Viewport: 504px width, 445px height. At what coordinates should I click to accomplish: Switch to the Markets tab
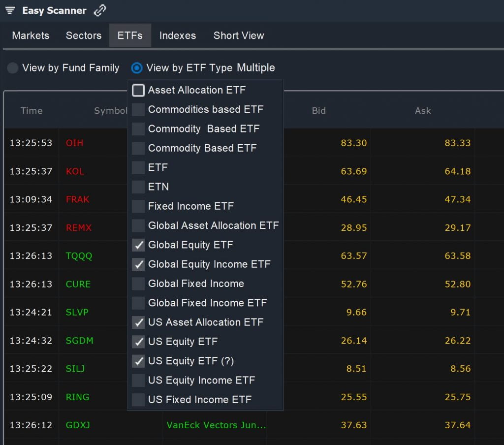click(x=30, y=35)
